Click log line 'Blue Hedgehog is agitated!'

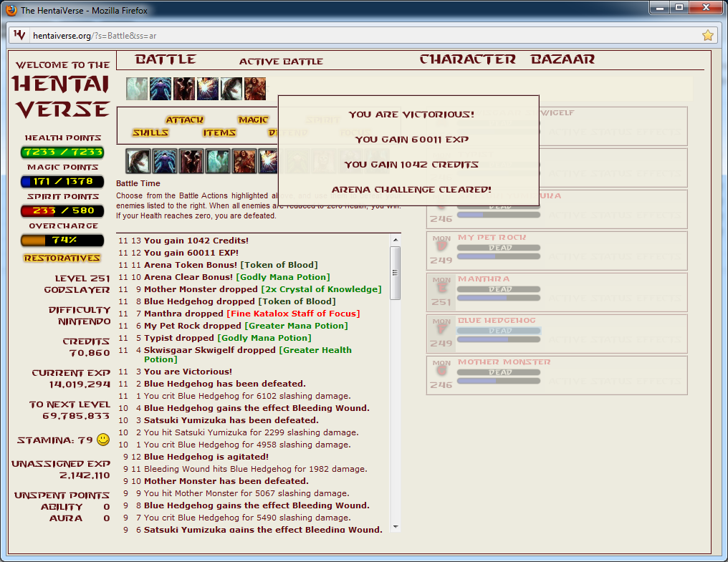[206, 457]
